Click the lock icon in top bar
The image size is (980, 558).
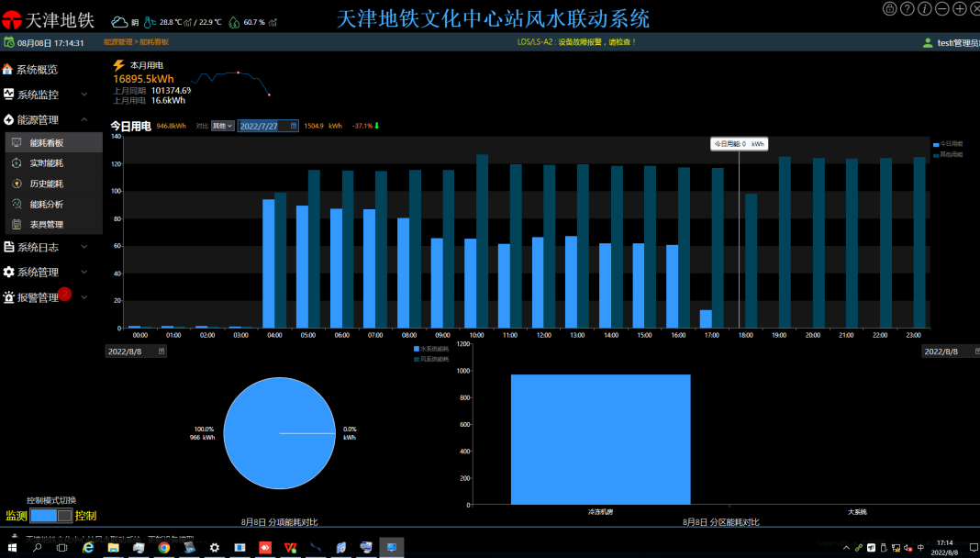point(890,8)
